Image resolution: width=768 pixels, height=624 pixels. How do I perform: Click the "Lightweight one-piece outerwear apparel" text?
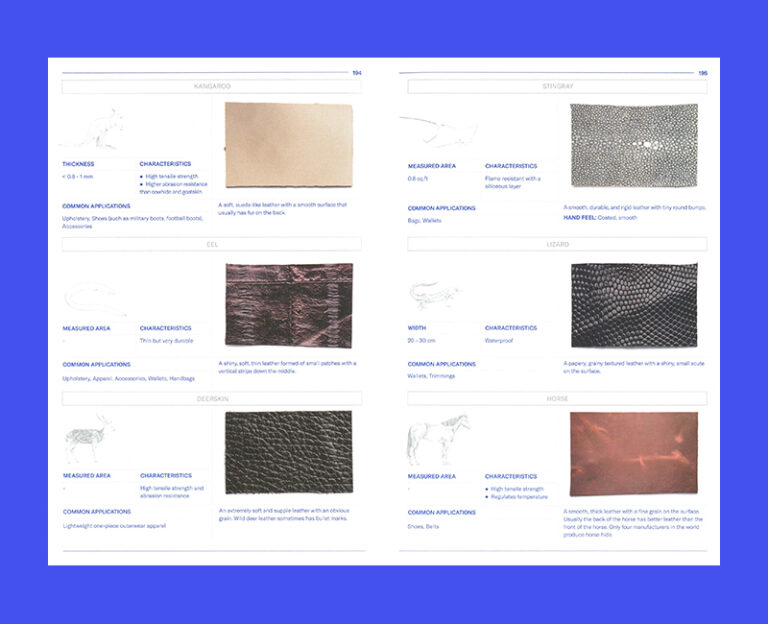[114, 526]
